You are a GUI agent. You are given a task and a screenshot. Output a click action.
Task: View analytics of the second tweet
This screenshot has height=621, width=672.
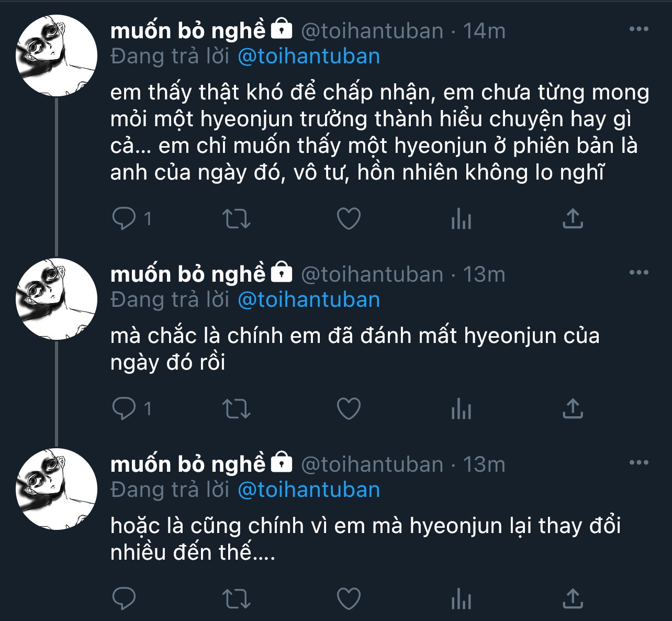[461, 408]
